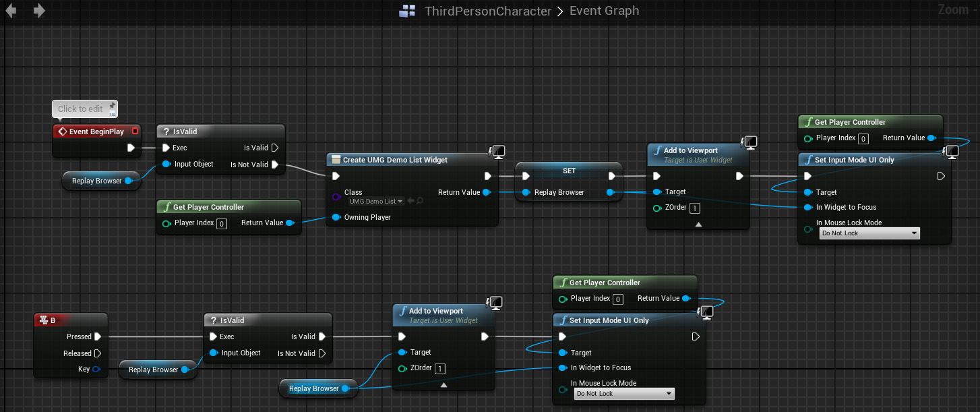Screen dimensions: 980x412
Task: Select the Replay Browser variable next to the B node
Action: pyautogui.click(x=158, y=370)
